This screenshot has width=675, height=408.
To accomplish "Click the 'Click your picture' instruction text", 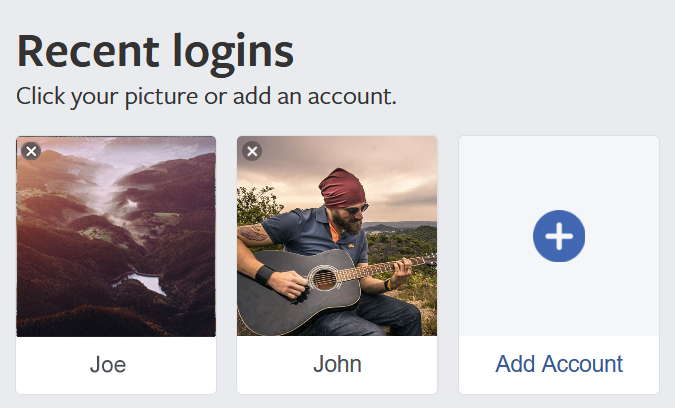I will pos(206,97).
